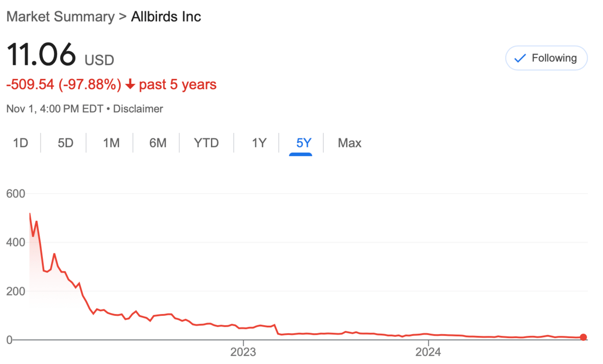The image size is (603, 364).
Task: Click the 2023 axis label
Action: 243,352
